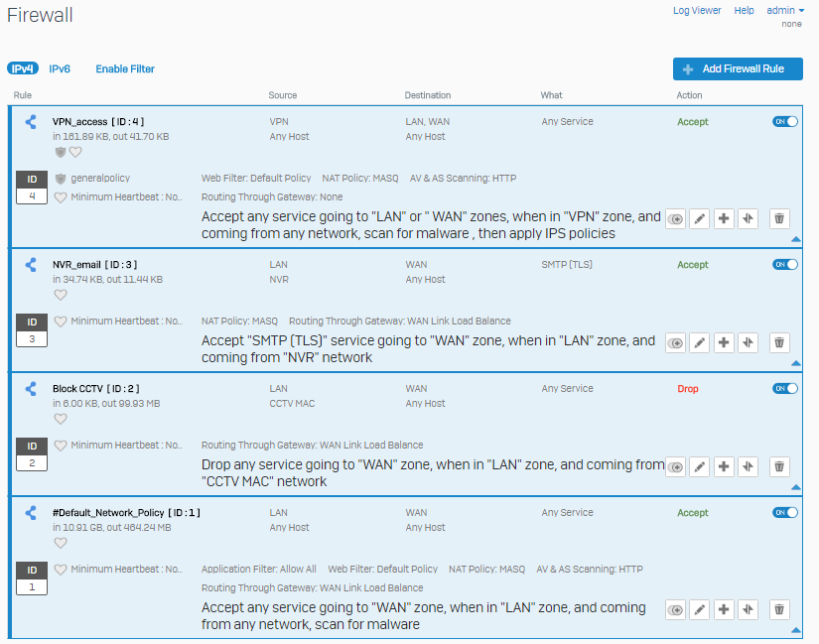Image resolution: width=819 pixels, height=644 pixels.
Task: Collapse the NVR_email rule details arrow
Action: (795, 363)
